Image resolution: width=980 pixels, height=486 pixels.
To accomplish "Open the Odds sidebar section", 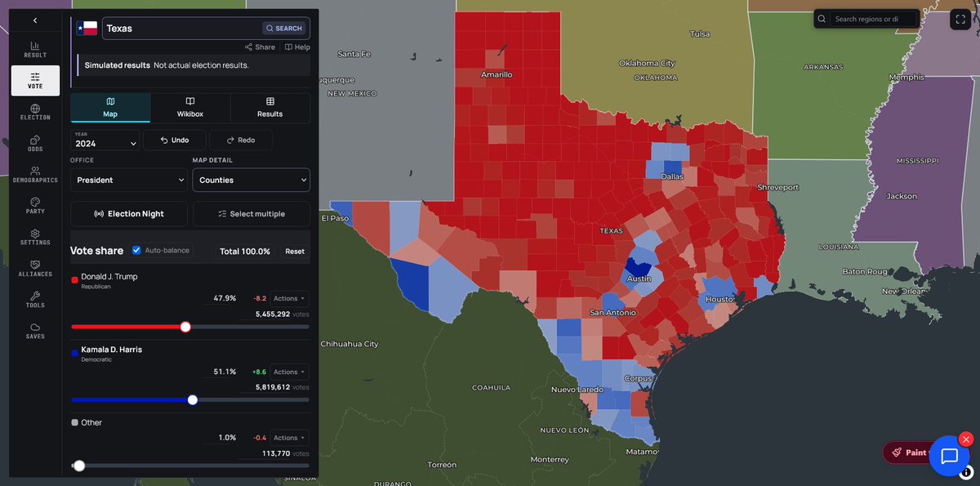I will coord(35,143).
